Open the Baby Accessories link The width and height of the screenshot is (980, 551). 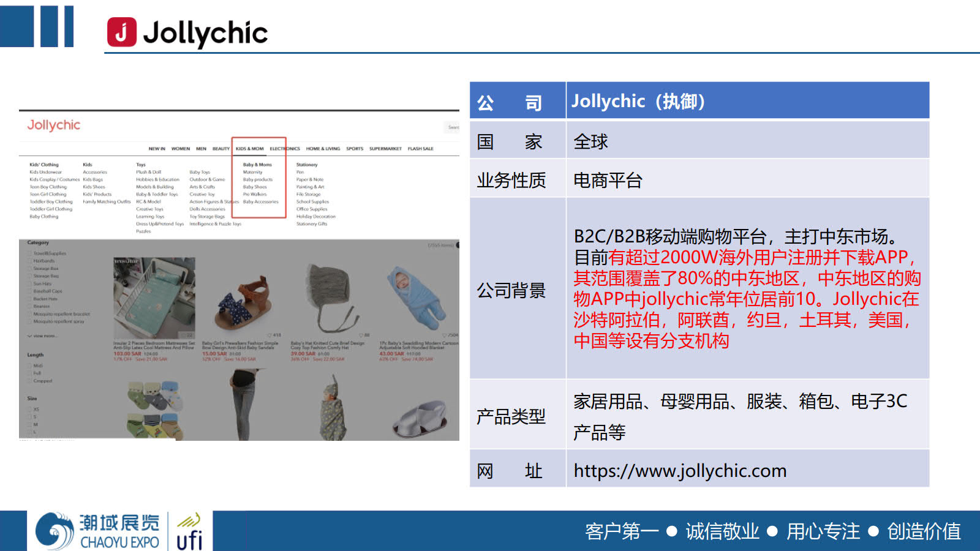[261, 201]
